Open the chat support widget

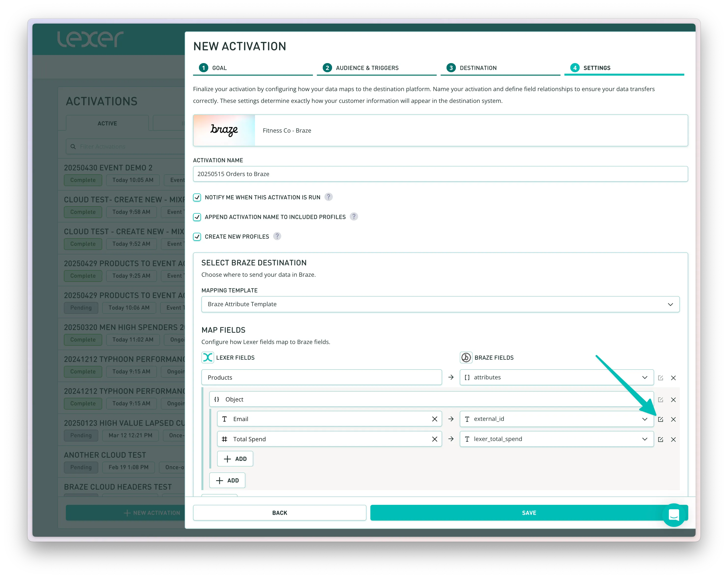coord(674,515)
